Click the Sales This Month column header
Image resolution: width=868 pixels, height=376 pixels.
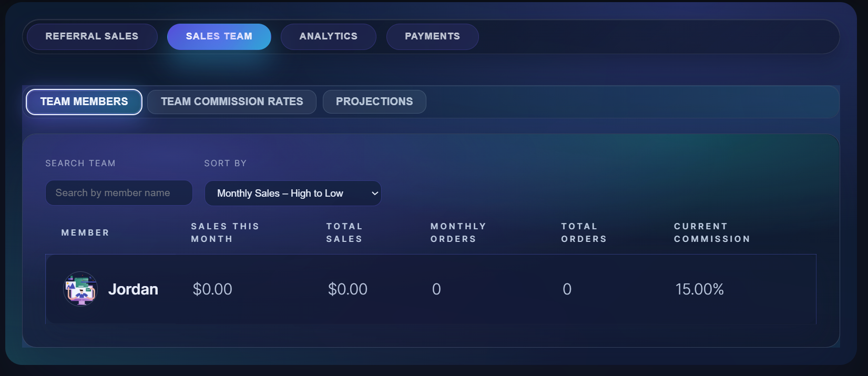point(225,232)
